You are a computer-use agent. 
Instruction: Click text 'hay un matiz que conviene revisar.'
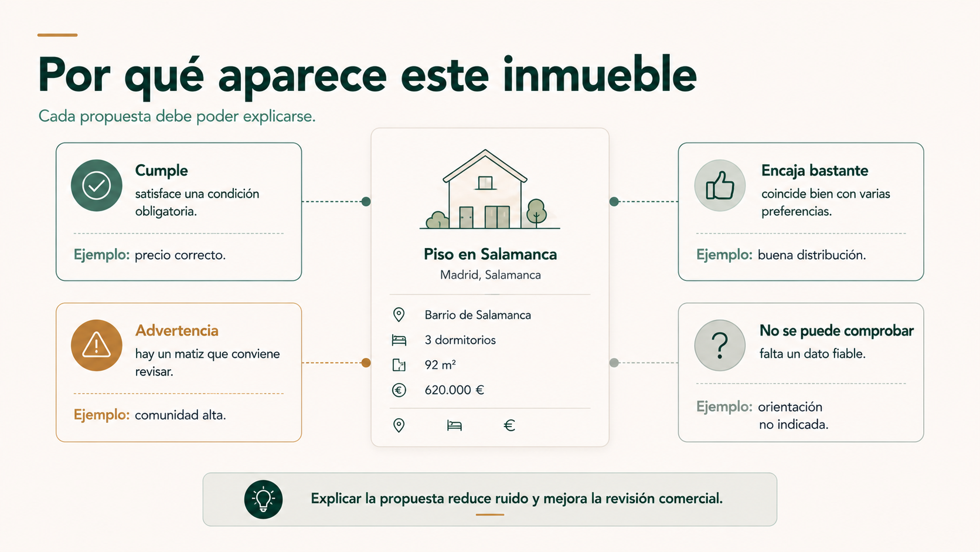pos(207,363)
